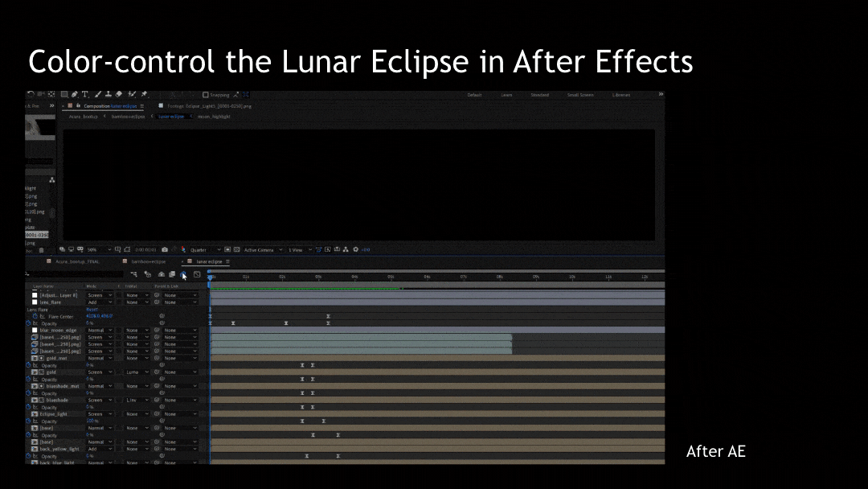The height and width of the screenshot is (489, 868).
Task: Open blend Mode dropdown for lens_flare layer
Action: coord(100,302)
